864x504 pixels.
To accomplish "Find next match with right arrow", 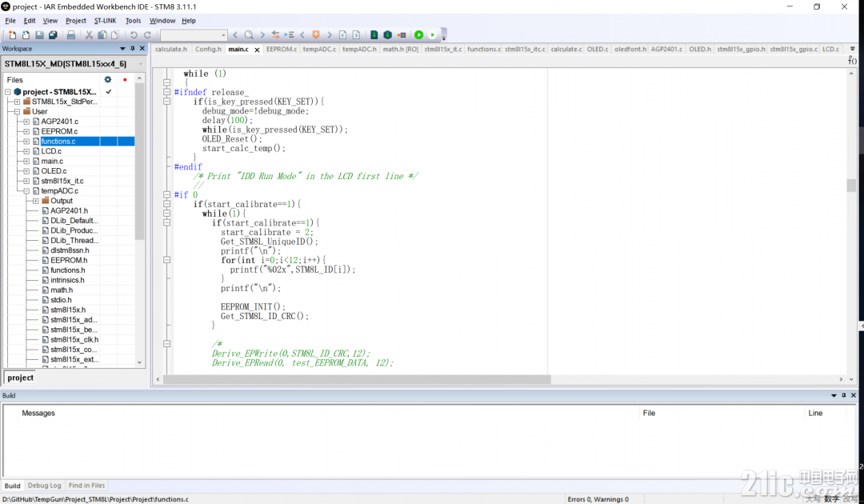I will (x=262, y=34).
